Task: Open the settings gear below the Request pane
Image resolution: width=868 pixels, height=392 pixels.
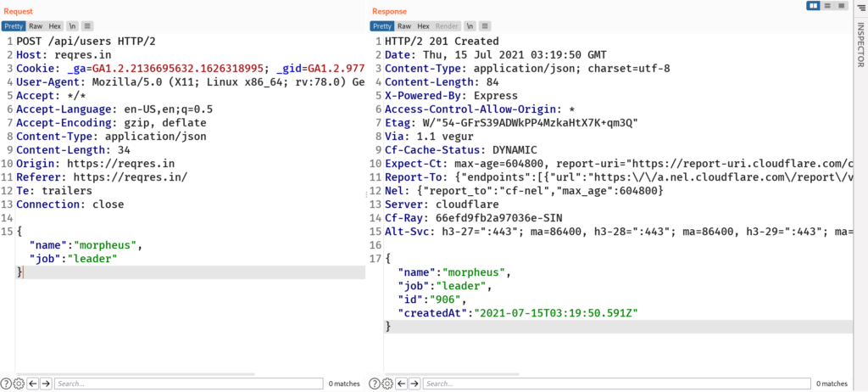Action: click(x=19, y=384)
